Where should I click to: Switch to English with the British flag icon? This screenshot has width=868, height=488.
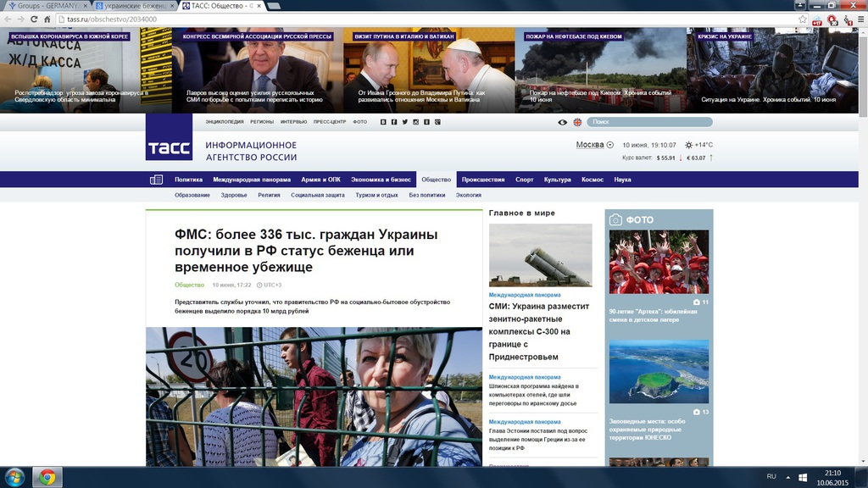pos(577,122)
